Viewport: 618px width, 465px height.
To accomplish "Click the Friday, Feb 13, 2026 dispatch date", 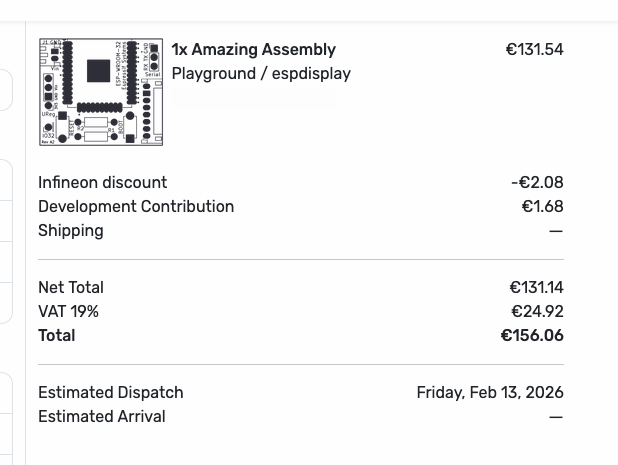I will (x=490, y=392).
